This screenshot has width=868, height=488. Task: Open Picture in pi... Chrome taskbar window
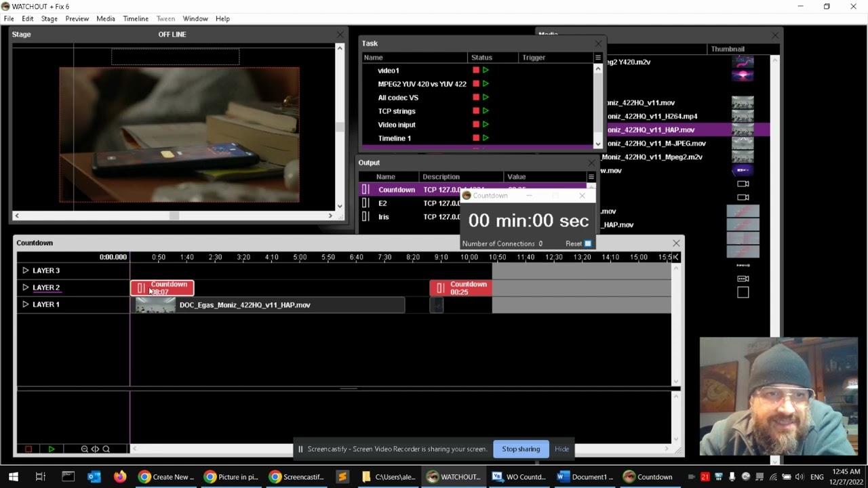232,476
